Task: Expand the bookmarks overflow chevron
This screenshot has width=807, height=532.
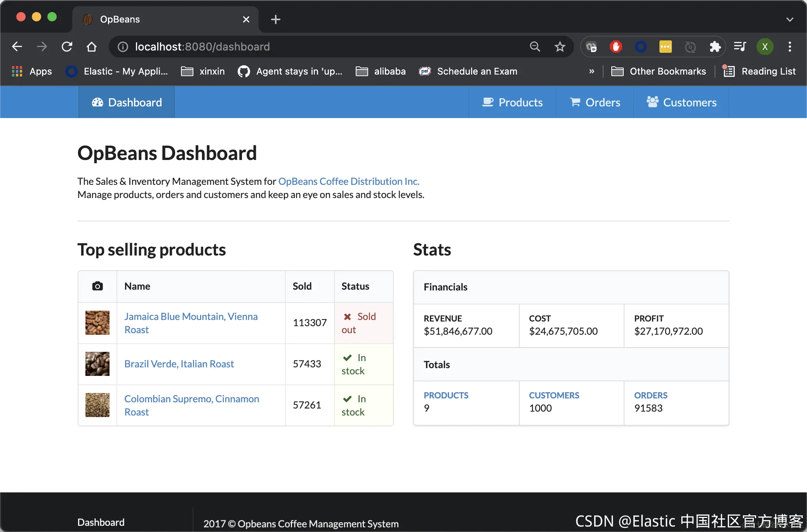Action: tap(591, 71)
